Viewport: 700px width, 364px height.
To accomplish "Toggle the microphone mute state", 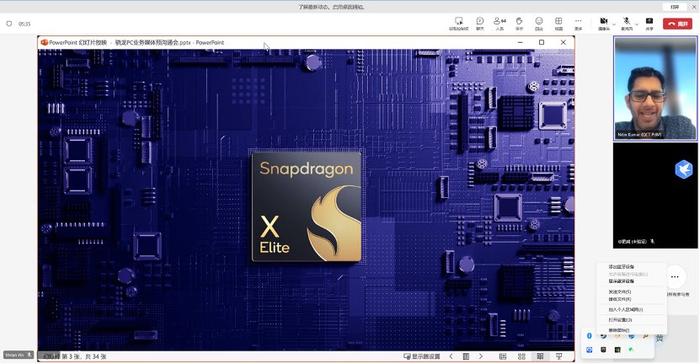I will [627, 23].
